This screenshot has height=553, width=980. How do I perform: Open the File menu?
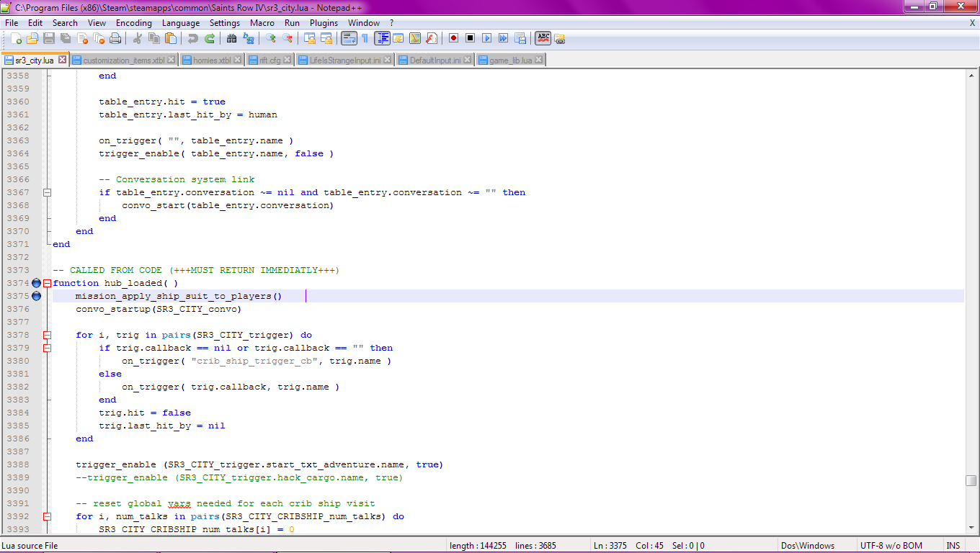[12, 22]
